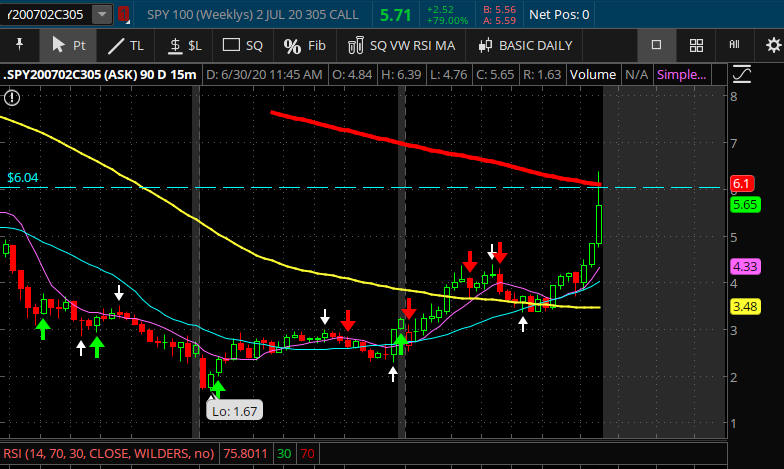Click the low value L: 4.76
The width and height of the screenshot is (784, 469).
448,74
